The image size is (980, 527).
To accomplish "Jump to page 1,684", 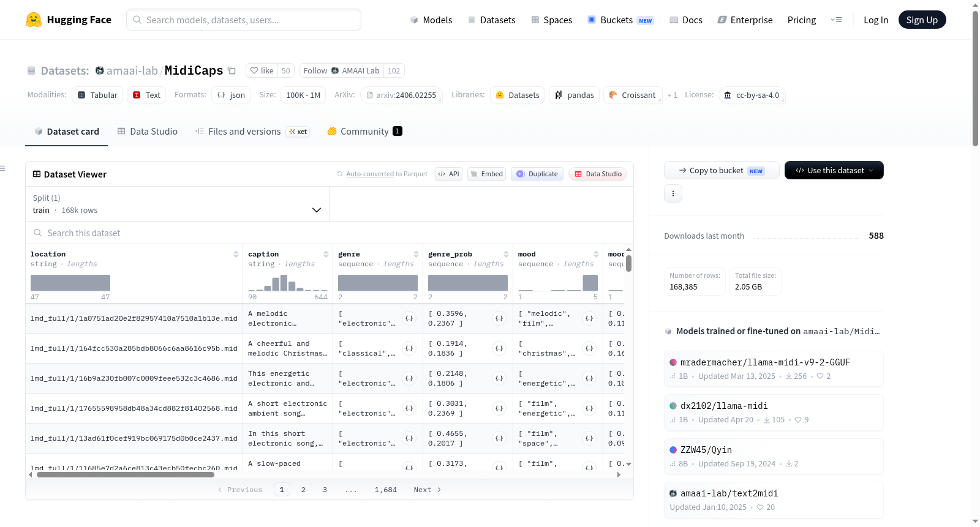I will [x=386, y=490].
